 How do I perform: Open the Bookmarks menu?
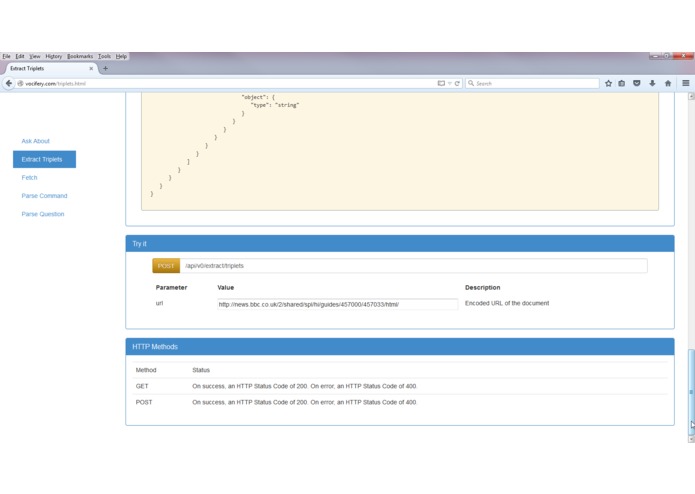[x=80, y=56]
